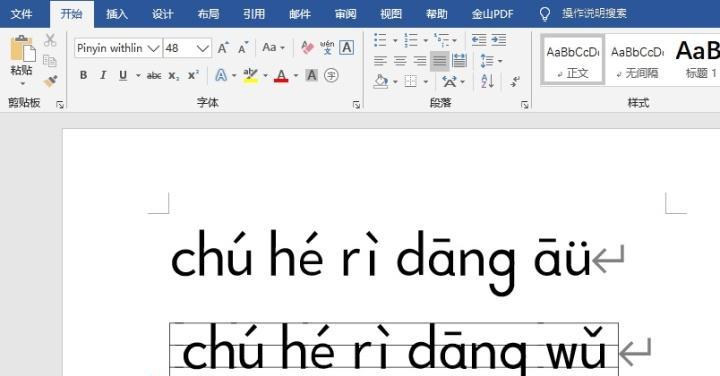Increase paragraph indent
This screenshot has width=720, height=376.
[499, 40]
